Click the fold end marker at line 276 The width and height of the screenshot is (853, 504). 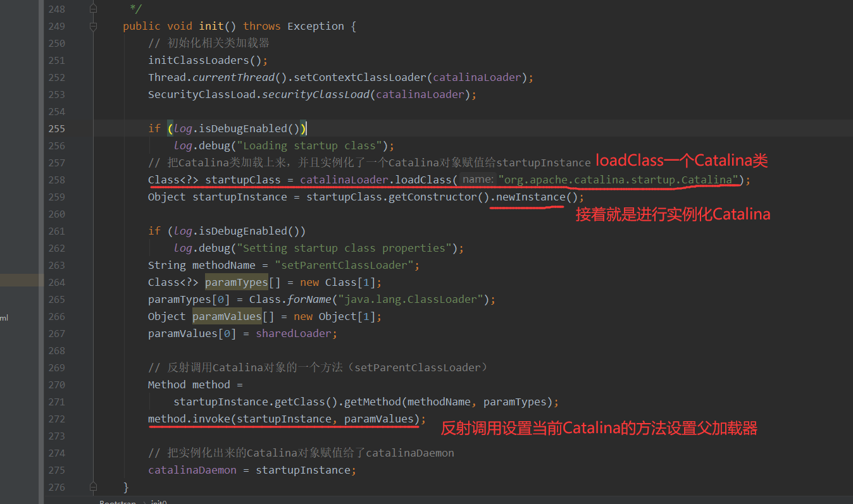click(94, 487)
